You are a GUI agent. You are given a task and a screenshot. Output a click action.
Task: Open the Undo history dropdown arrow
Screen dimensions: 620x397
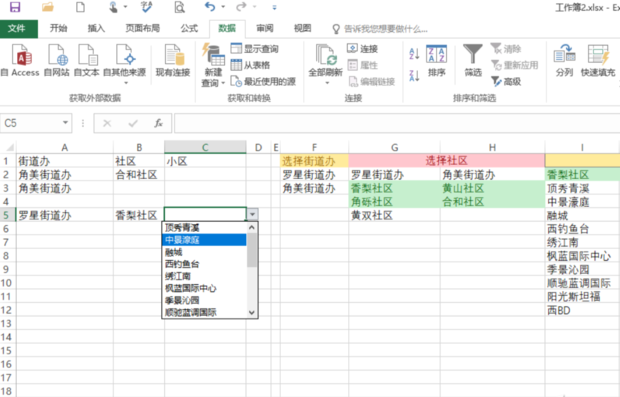pos(223,7)
